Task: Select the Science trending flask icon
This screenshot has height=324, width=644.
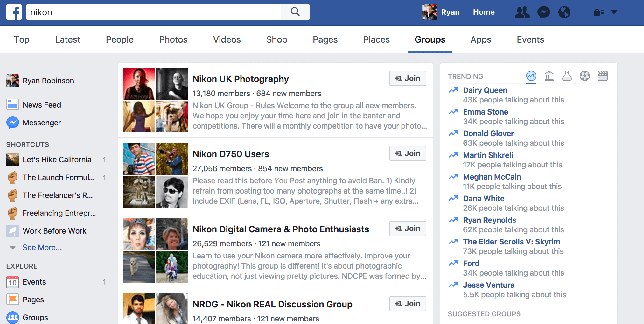Action: [x=567, y=76]
